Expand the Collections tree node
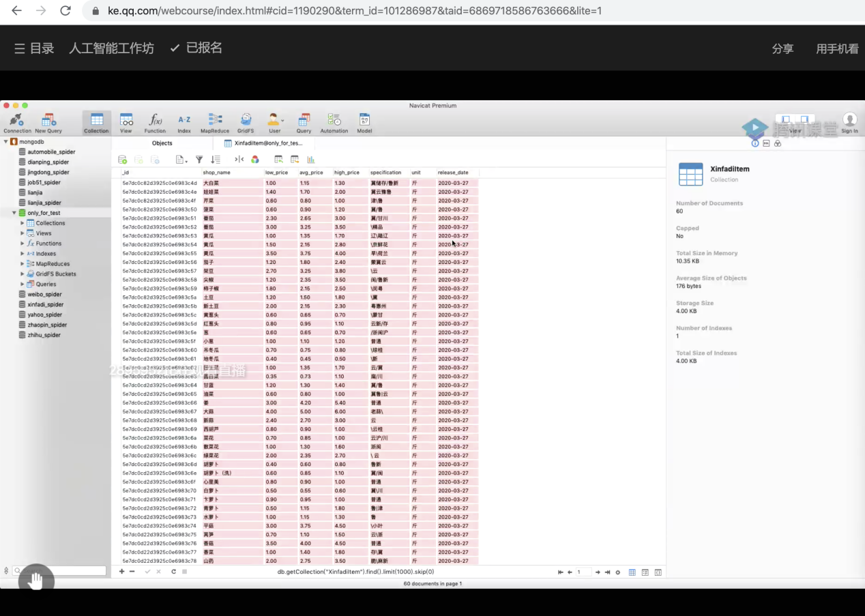 tap(23, 223)
